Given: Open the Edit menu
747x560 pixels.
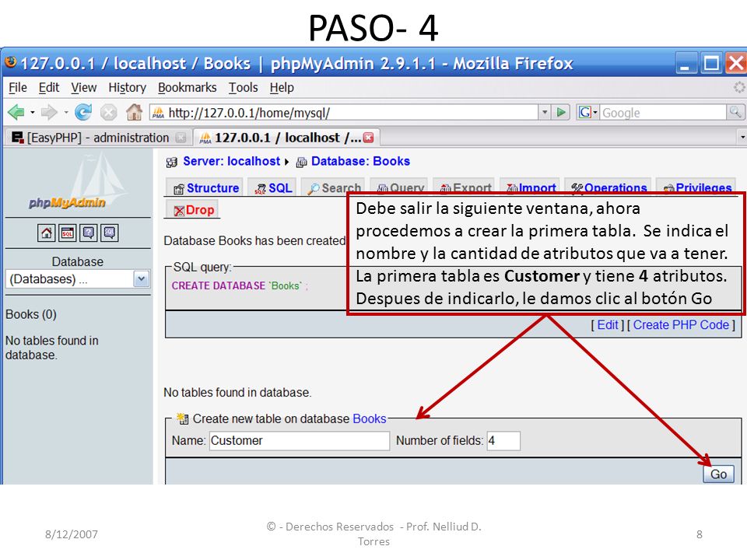Looking at the screenshot, I should coord(48,88).
